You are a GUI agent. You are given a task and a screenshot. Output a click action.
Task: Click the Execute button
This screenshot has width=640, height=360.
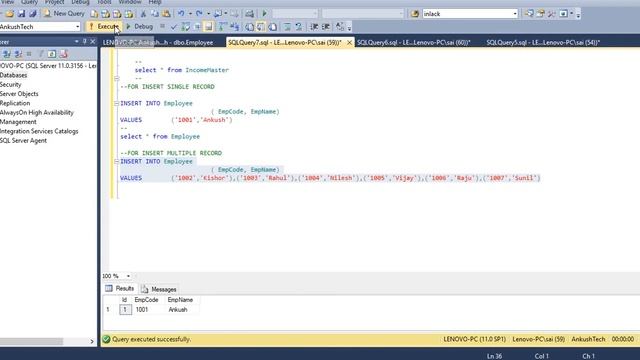tap(104, 27)
